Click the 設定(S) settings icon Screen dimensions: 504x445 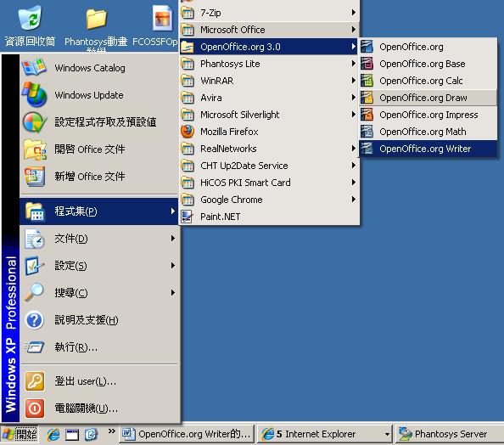click(34, 266)
